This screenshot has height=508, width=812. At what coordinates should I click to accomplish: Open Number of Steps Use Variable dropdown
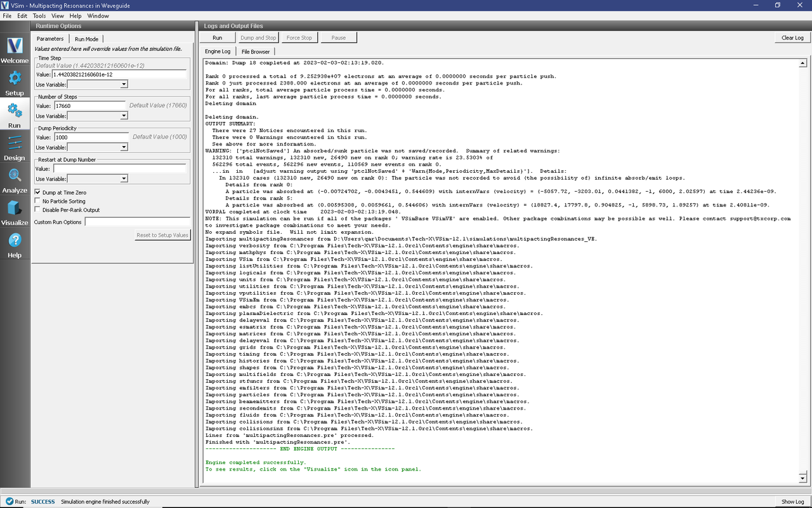98,116
